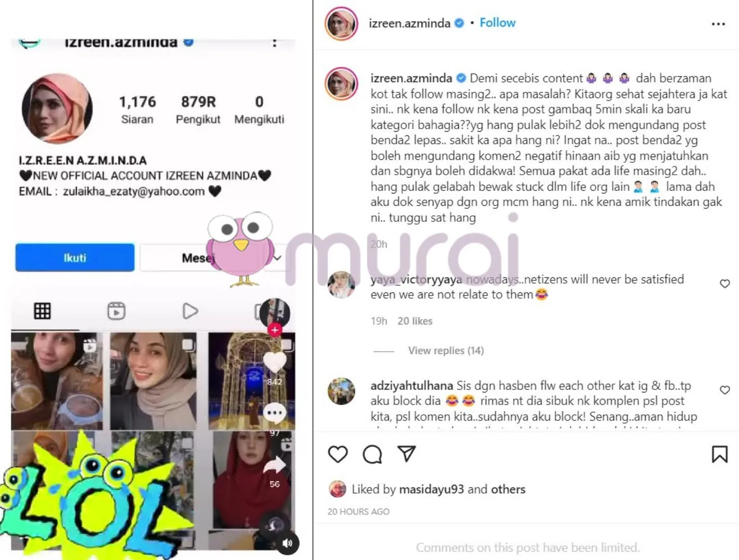Open the profile's three-dot menu
Screen dimensions: 739x560
pyautogui.click(x=275, y=43)
